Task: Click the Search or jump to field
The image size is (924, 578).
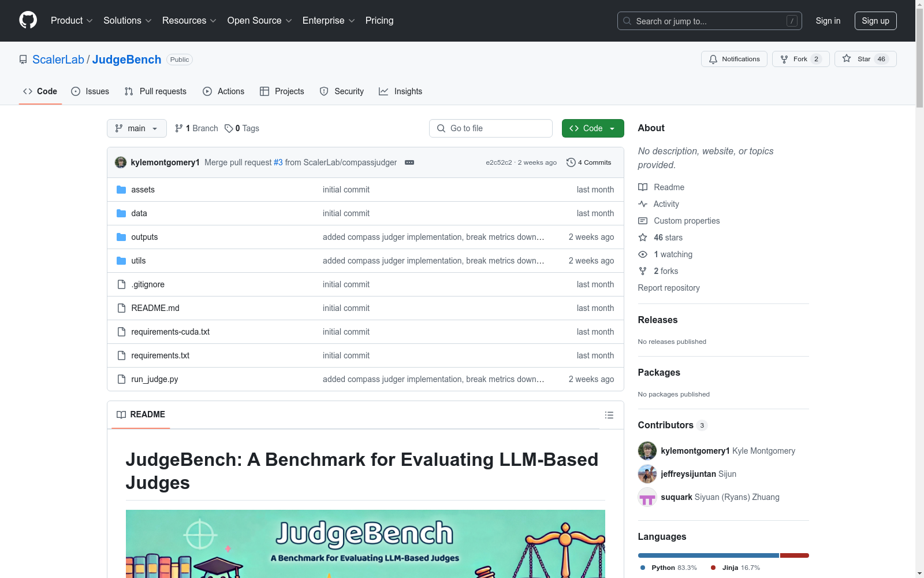Action: tap(710, 21)
